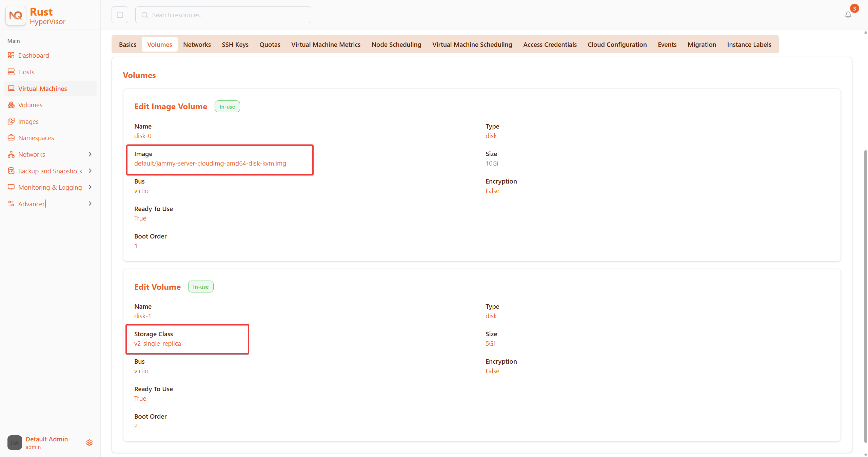Click the disk-1 name value
Viewport: 868px width, 457px height.
(143, 316)
